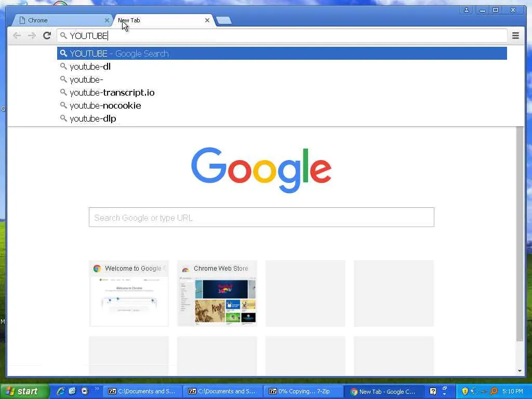Select the YOUTUBE - Google Search suggestion
This screenshot has height=399, width=532.
pos(282,54)
